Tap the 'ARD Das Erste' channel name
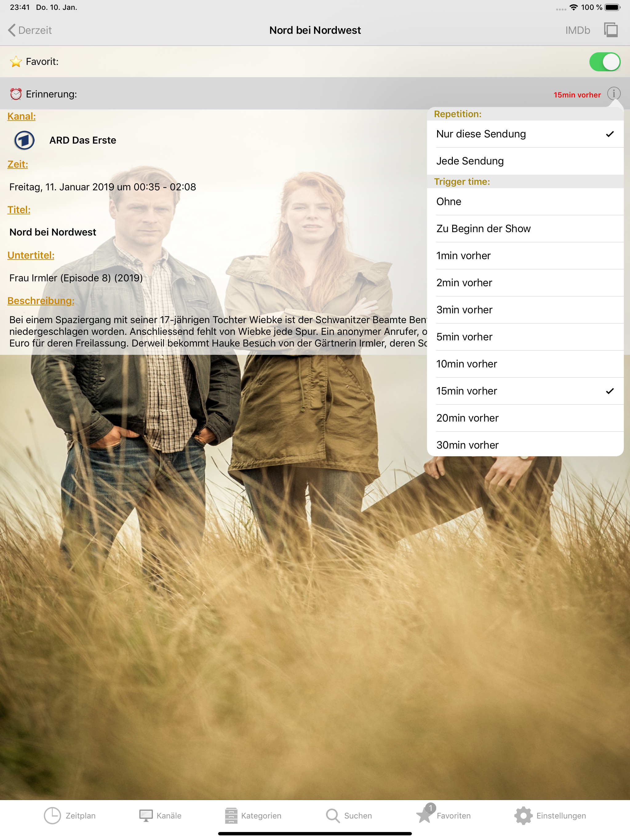 pos(83,140)
